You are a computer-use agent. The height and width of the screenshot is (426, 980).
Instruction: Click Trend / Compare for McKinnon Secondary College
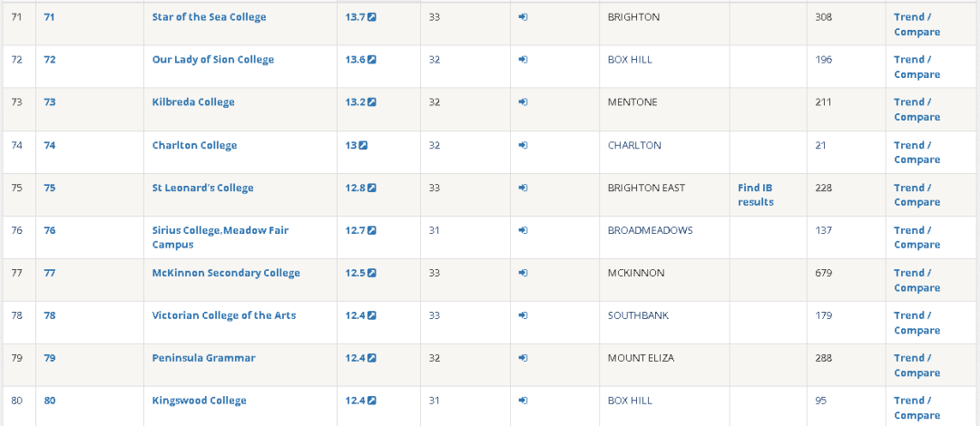(x=916, y=280)
